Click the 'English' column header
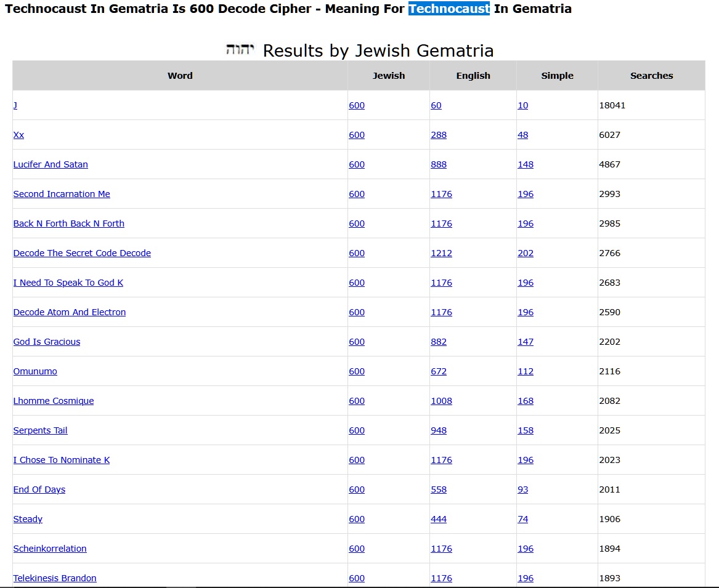 tap(473, 76)
